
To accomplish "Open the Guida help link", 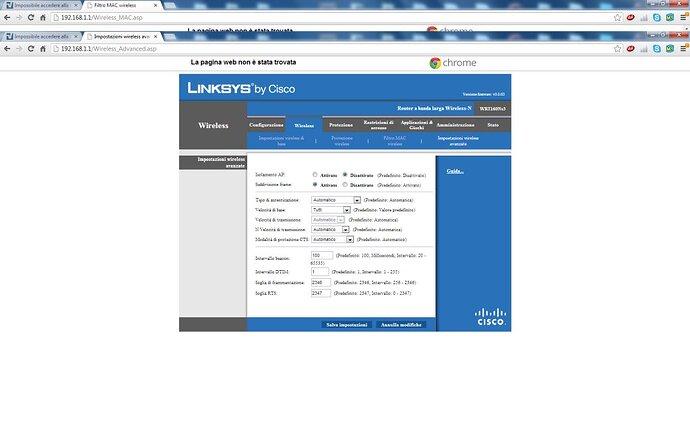I will click(x=454, y=172).
